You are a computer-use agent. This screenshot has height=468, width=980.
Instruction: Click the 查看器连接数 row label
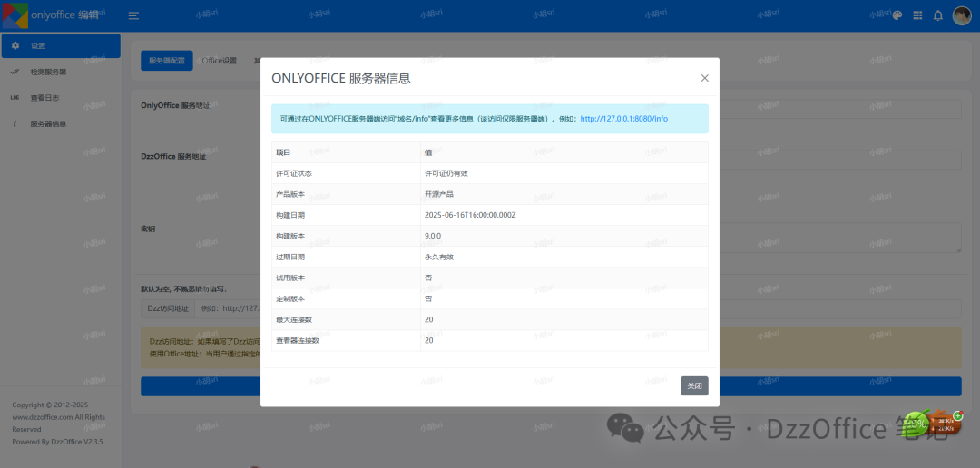tap(298, 340)
